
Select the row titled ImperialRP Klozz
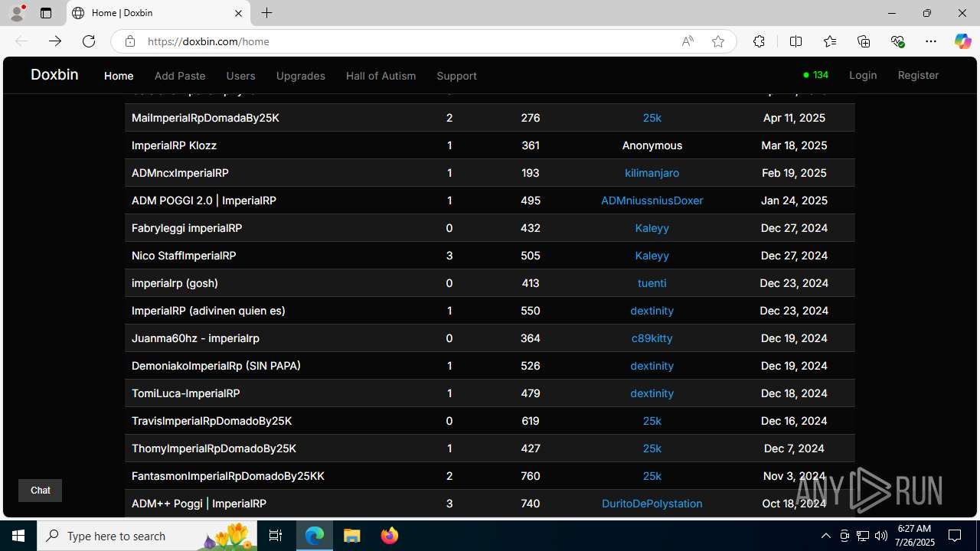[x=490, y=145]
